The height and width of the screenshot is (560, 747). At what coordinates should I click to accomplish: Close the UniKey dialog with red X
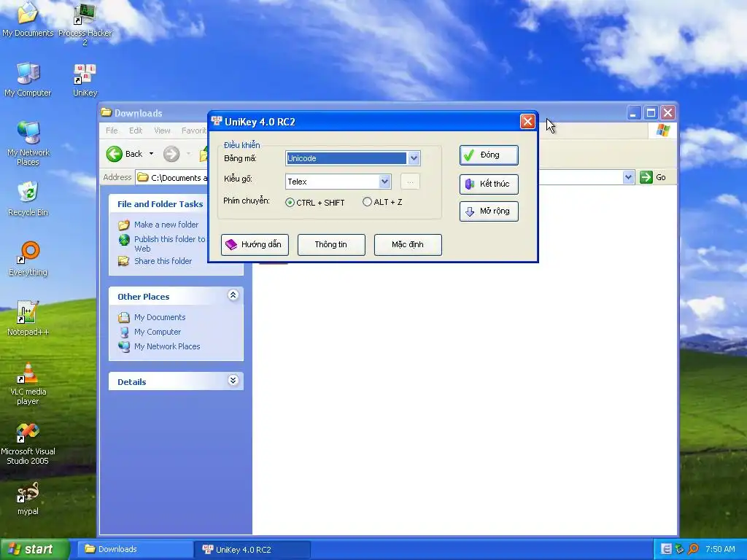coord(527,122)
